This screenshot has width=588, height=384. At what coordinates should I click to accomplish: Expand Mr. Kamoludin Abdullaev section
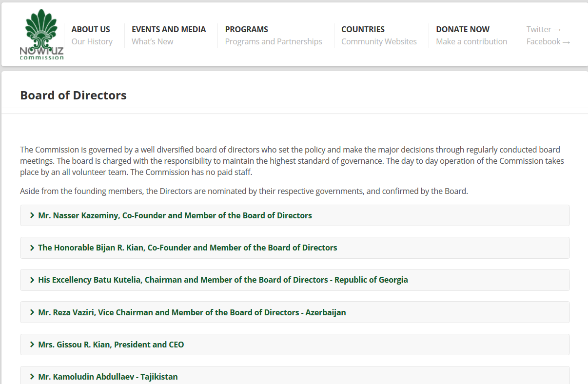tap(294, 375)
